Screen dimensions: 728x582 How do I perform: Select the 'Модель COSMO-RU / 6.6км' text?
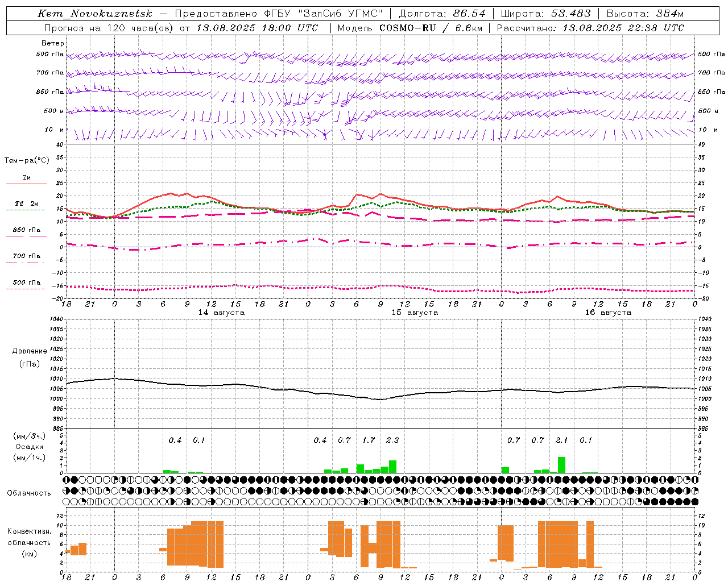click(x=409, y=28)
